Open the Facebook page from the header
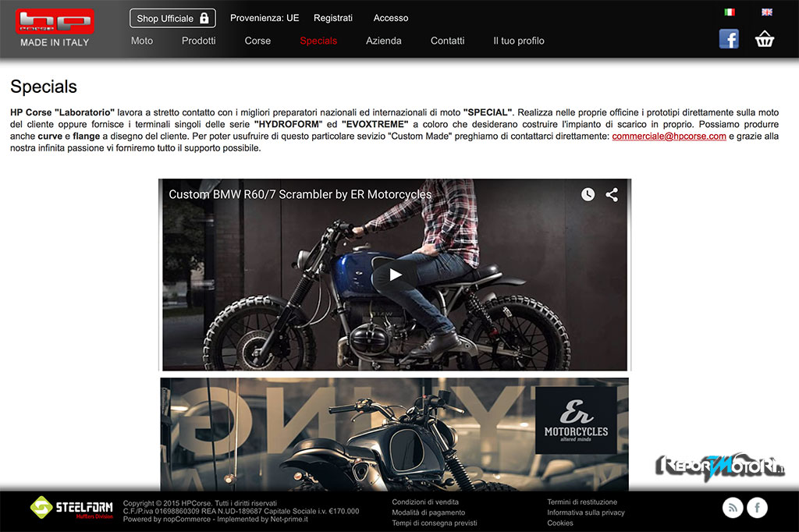This screenshot has height=532, width=799. [x=729, y=39]
